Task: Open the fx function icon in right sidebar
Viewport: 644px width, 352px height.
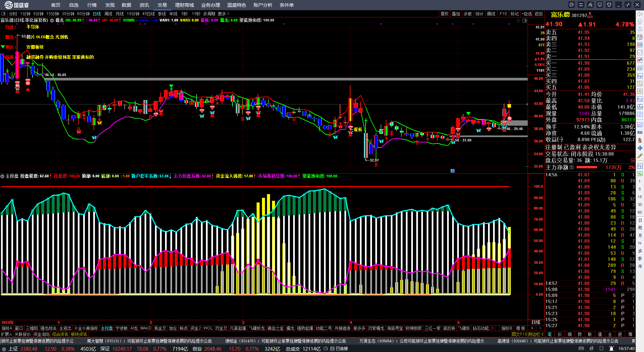Action: (x=640, y=107)
